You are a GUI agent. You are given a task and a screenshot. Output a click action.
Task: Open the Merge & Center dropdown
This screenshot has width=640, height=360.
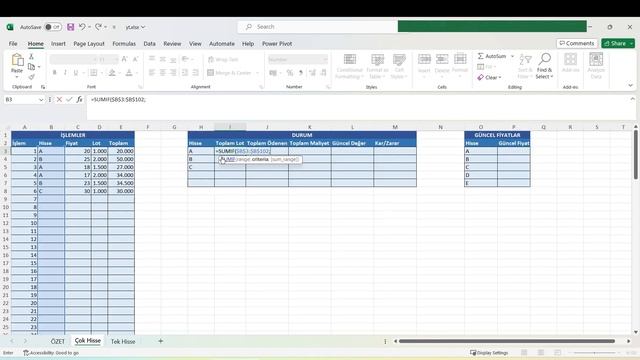(258, 73)
